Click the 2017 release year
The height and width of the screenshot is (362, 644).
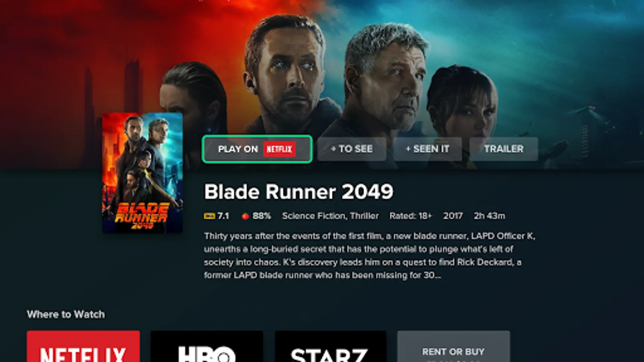pos(453,216)
